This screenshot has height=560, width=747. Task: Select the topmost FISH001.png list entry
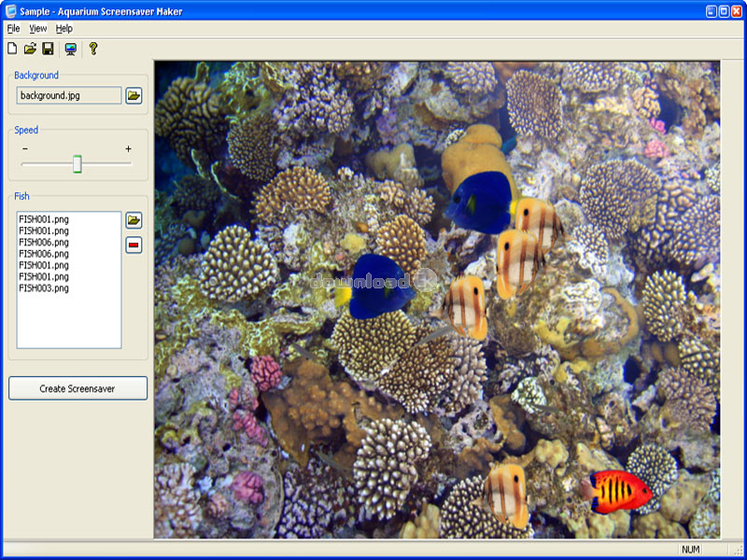(44, 219)
